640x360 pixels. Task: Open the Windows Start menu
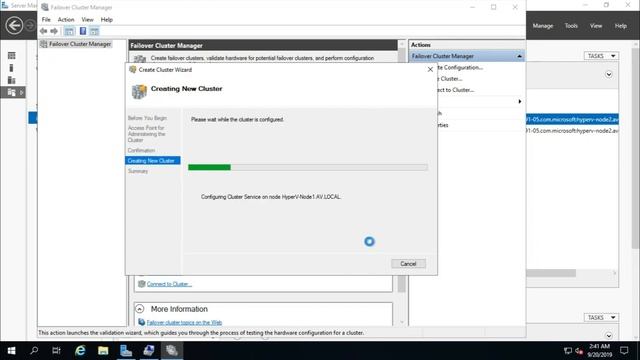[11, 351]
